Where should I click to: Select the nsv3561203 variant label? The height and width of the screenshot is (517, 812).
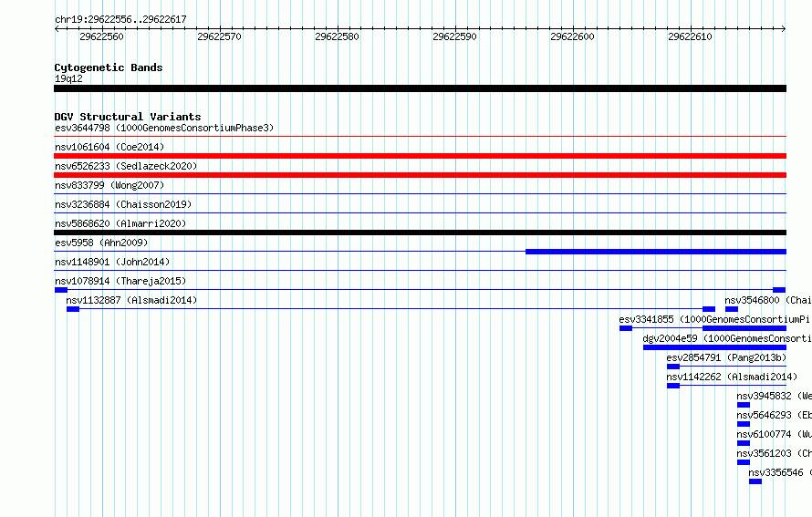[x=775, y=453]
